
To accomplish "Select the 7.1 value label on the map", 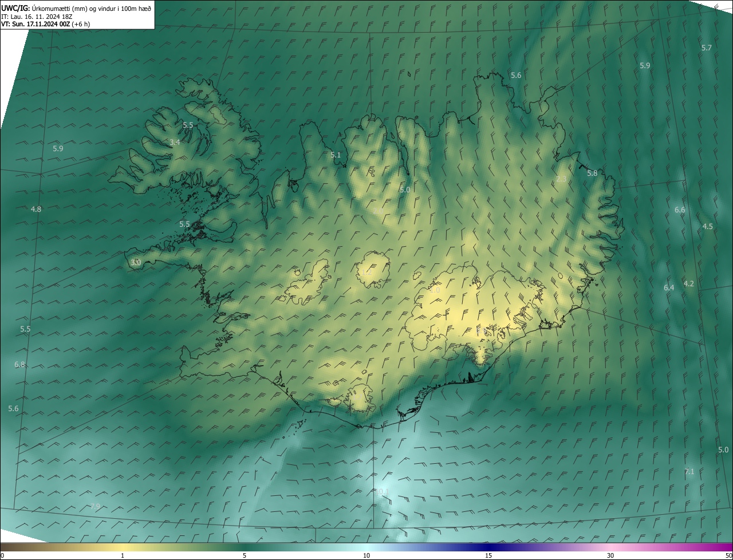I will (x=689, y=471).
